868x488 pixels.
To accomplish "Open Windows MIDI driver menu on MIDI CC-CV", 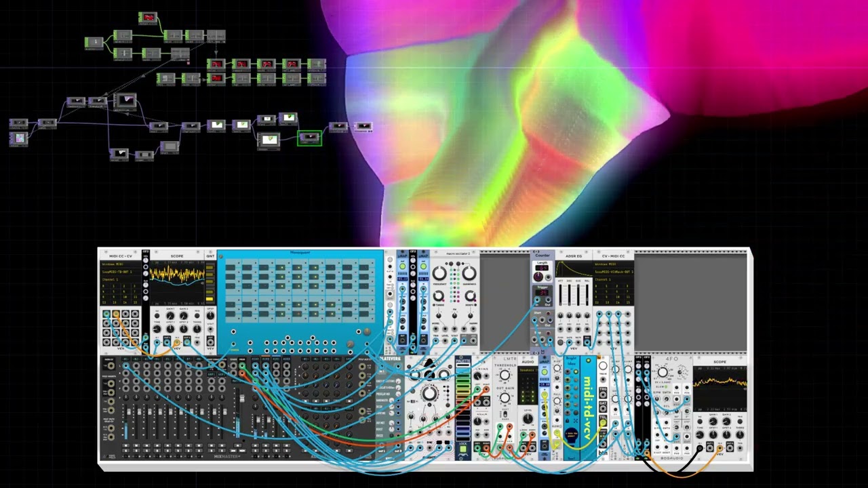I will point(121,264).
